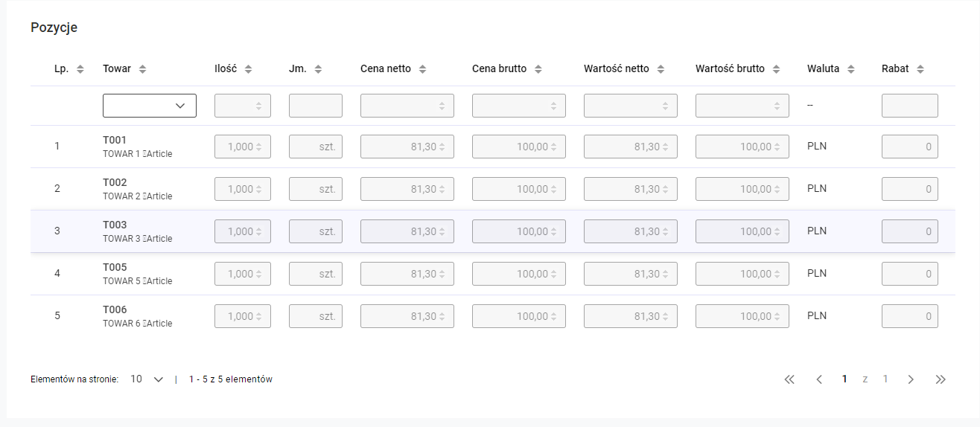Sort by Cena netto arrows
The image size is (980, 427).
click(422, 69)
